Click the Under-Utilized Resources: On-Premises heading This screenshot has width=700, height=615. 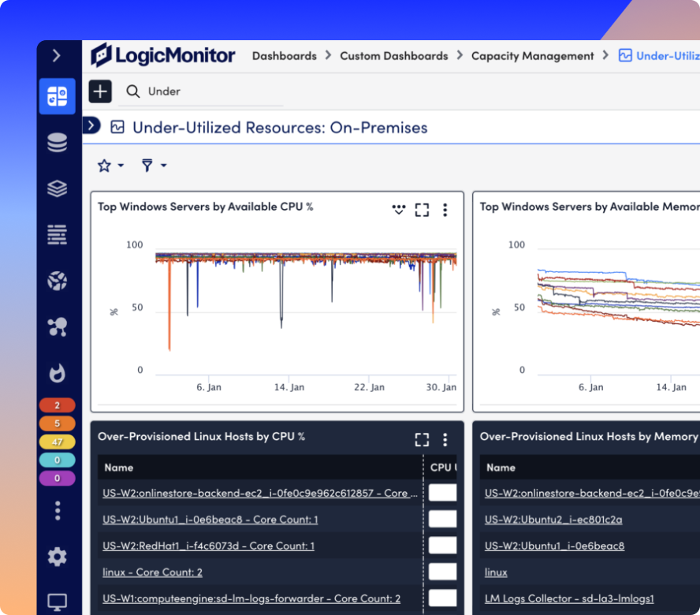coord(280,128)
